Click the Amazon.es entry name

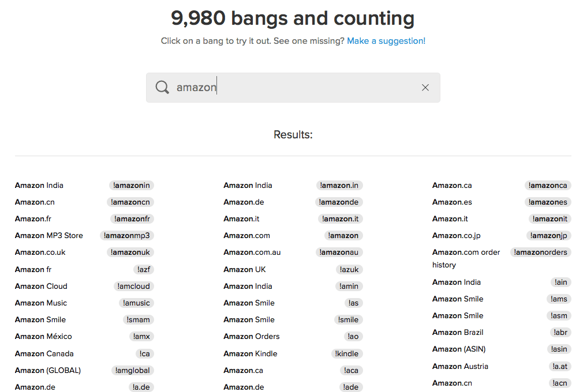tap(452, 202)
